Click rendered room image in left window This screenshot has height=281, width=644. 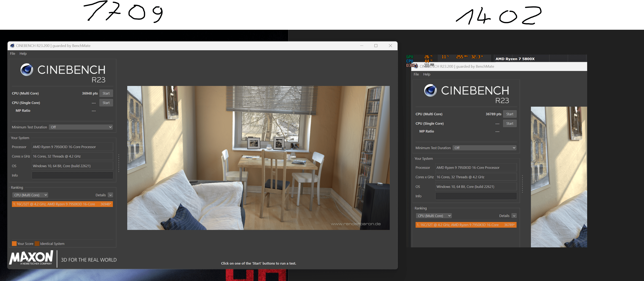click(258, 158)
